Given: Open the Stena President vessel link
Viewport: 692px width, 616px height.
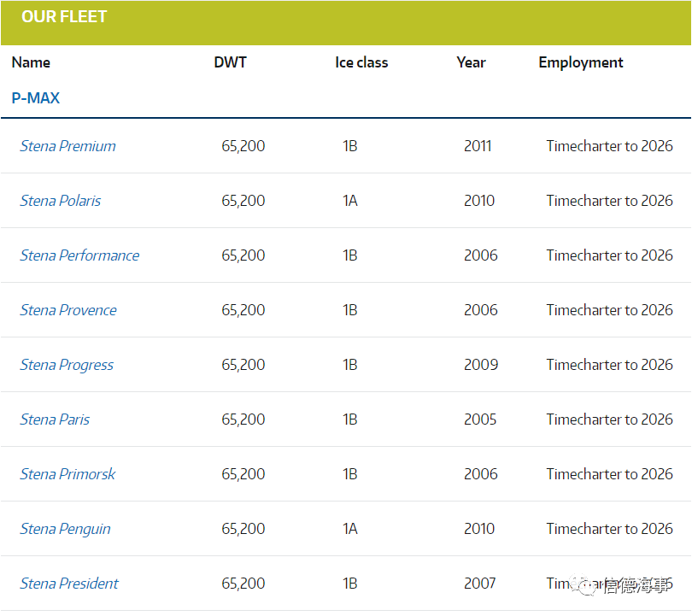Looking at the screenshot, I should (69, 584).
